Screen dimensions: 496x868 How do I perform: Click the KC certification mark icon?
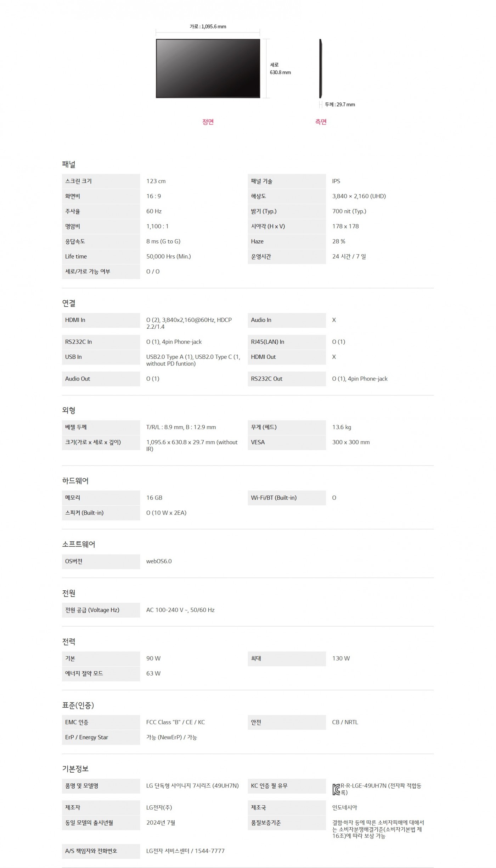tap(336, 789)
